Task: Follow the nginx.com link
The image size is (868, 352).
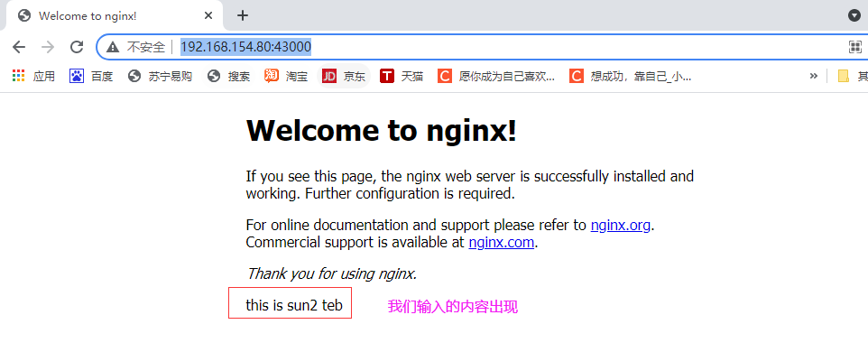Action: coord(501,243)
